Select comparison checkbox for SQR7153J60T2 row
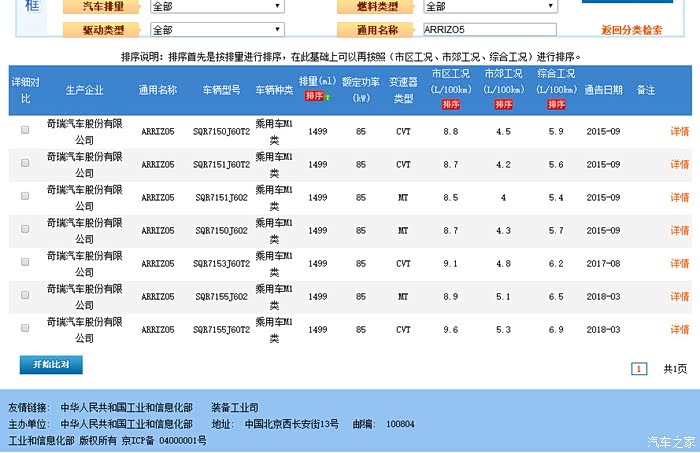The image size is (700, 453). [25, 263]
